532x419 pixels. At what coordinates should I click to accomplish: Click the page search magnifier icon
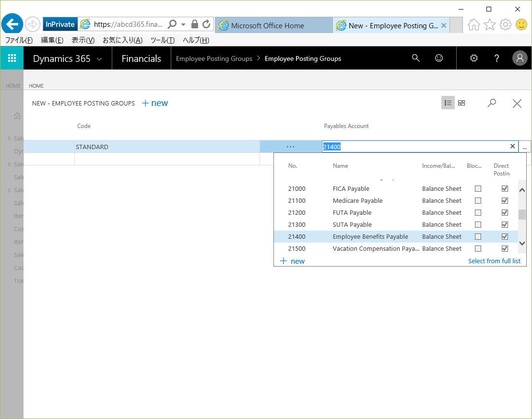[492, 103]
